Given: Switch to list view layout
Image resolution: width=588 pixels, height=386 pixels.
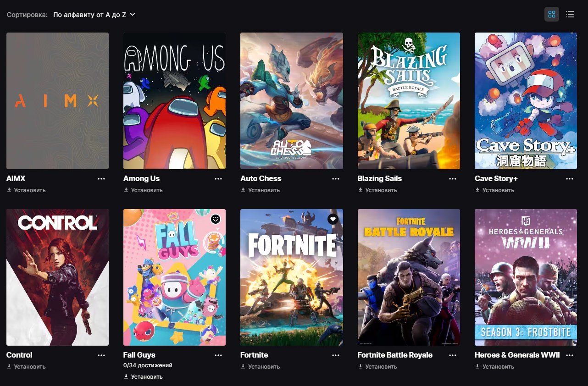Looking at the screenshot, I should coord(570,14).
